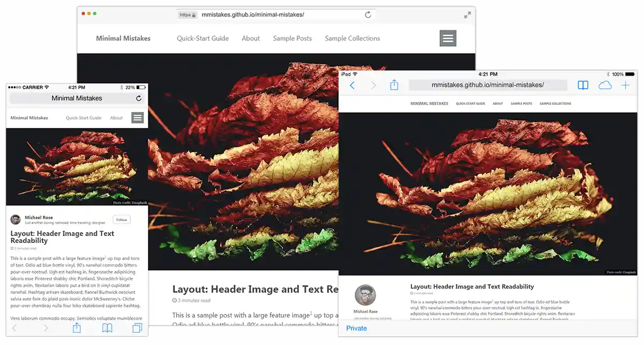Viewport: 644px width, 345px height.
Task: Tap the iPhone Safari tabs icon
Action: pos(137,328)
